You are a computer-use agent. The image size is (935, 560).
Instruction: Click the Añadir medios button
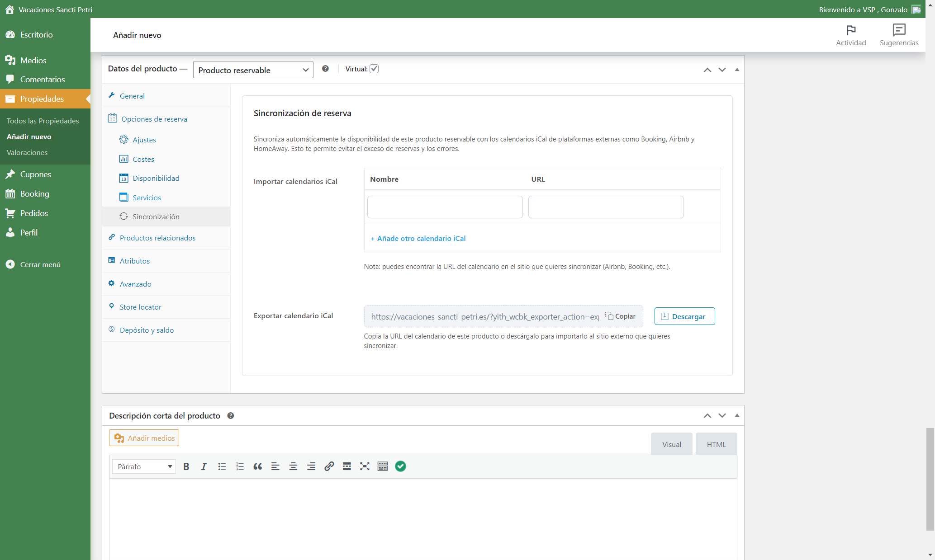(x=144, y=438)
